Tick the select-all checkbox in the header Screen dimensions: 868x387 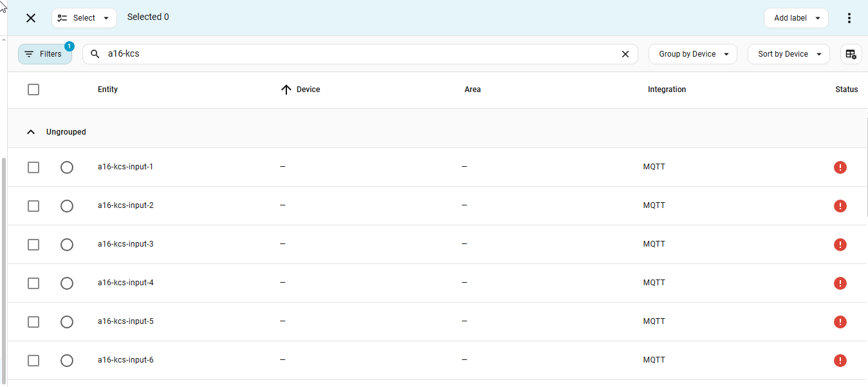coord(33,90)
